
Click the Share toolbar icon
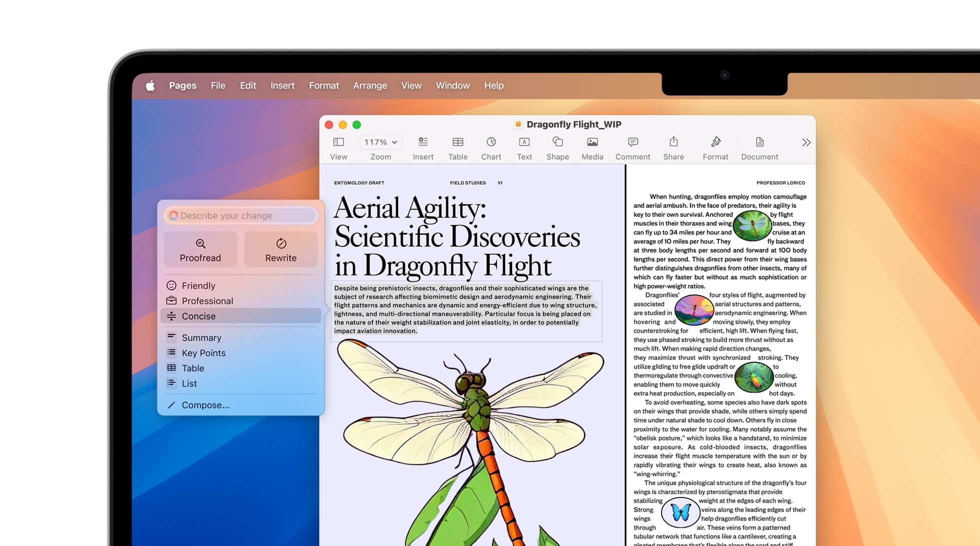click(x=673, y=142)
